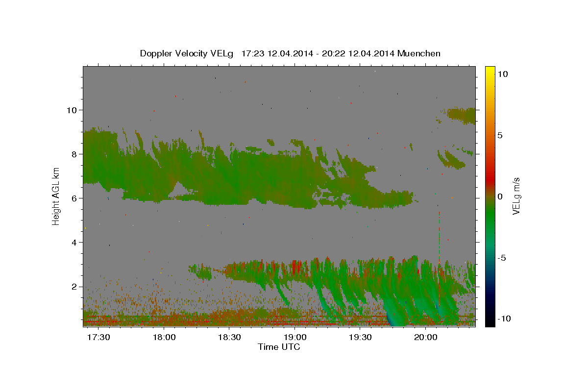Select the '18:30' time axis label

point(229,338)
